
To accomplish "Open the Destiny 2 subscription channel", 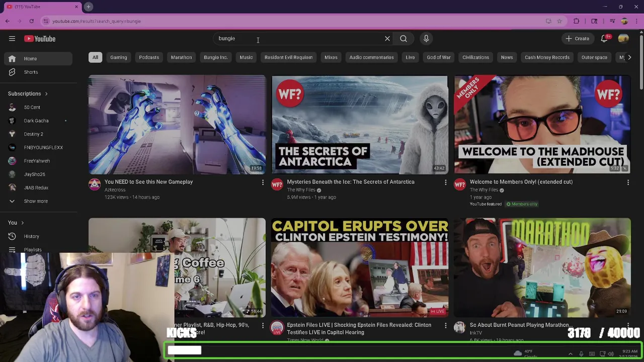I will pyautogui.click(x=39, y=134).
